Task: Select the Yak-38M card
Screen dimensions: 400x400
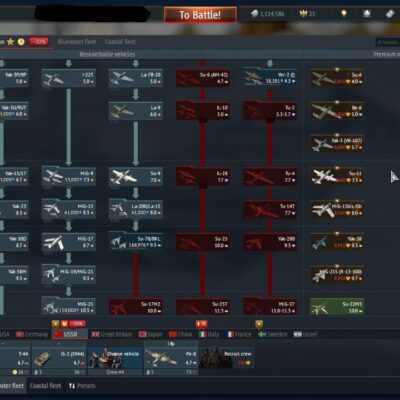Action: (14, 275)
